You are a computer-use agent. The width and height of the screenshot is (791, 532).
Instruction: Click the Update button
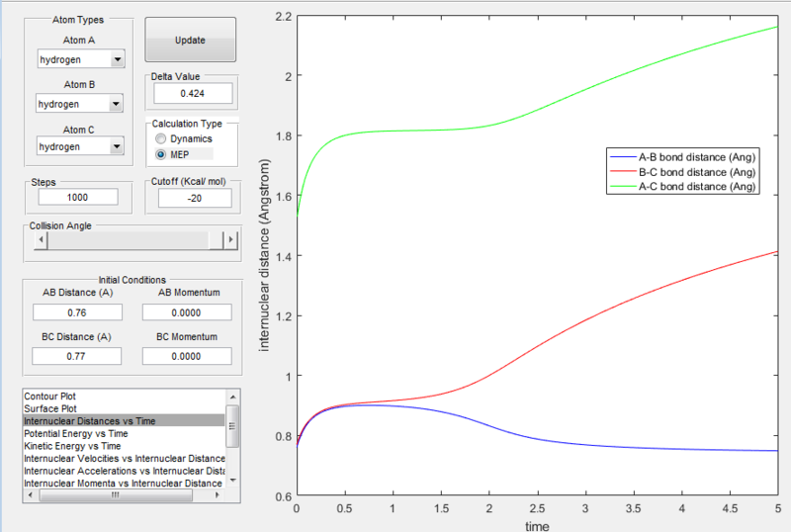tap(190, 40)
